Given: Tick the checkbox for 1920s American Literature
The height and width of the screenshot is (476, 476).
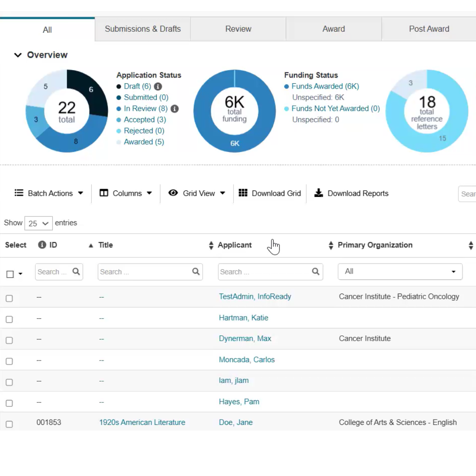Looking at the screenshot, I should pyautogui.click(x=9, y=424).
